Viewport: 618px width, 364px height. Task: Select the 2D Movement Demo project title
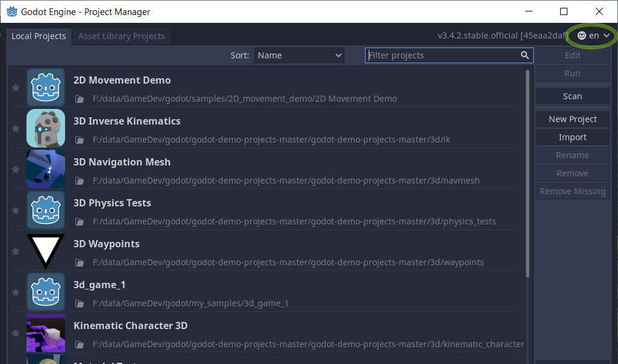coord(122,80)
